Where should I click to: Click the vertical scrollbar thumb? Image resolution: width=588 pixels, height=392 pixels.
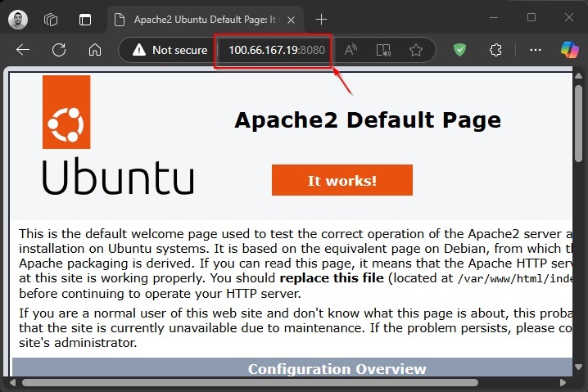(579, 124)
